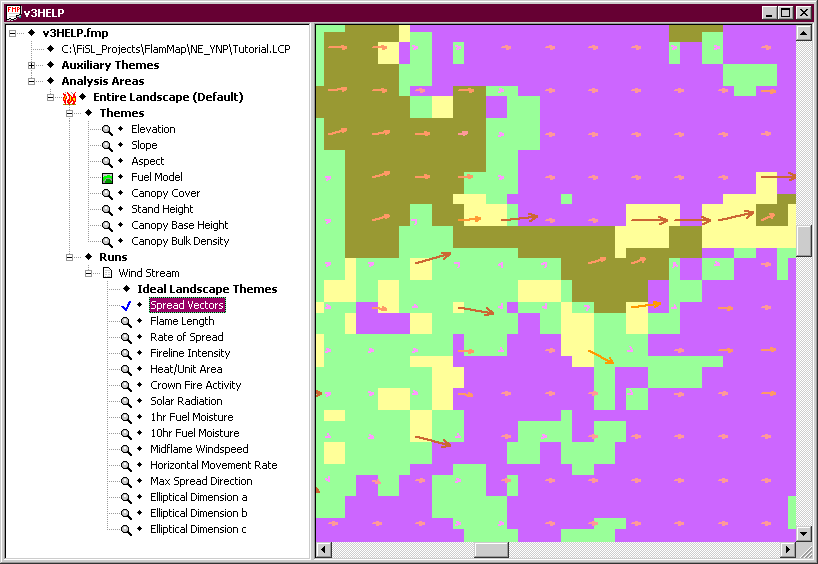
Task: Click the FlamMap application icon in title bar
Action: (13, 12)
